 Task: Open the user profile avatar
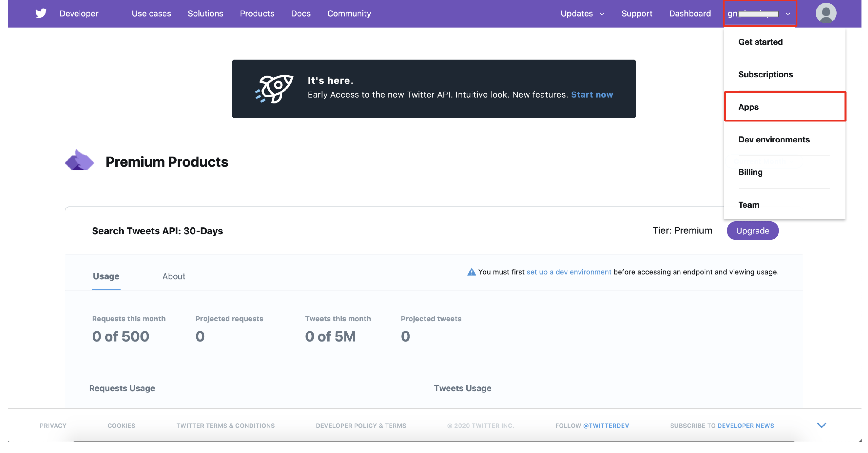825,14
